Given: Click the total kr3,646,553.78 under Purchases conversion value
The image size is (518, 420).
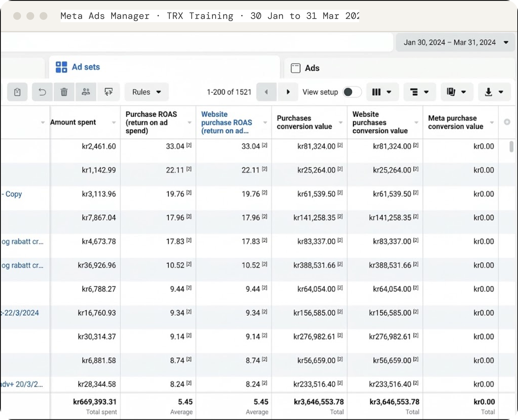Looking at the screenshot, I should coord(319,402).
